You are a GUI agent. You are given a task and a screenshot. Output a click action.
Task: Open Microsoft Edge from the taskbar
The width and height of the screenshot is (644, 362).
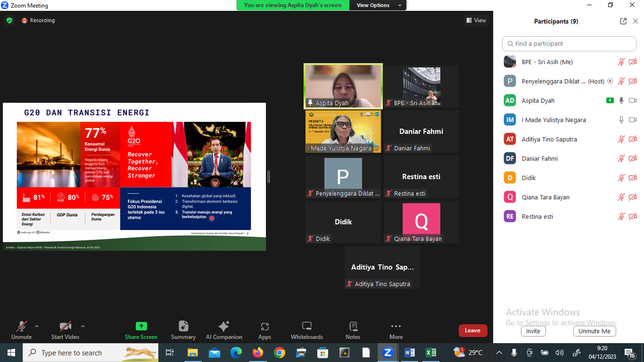click(x=236, y=353)
